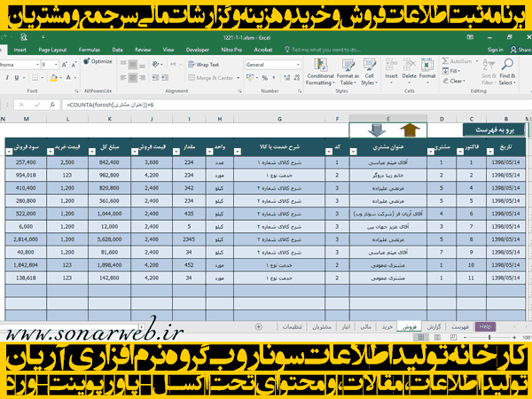Viewport: 532px width, 399px height.
Task: Switch to Page Layout view in the status bar
Action: (x=437, y=337)
